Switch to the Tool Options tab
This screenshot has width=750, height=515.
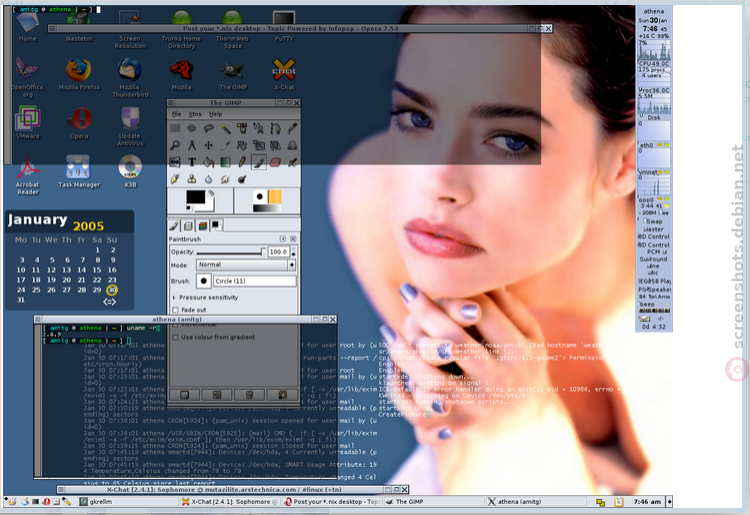tap(175, 226)
